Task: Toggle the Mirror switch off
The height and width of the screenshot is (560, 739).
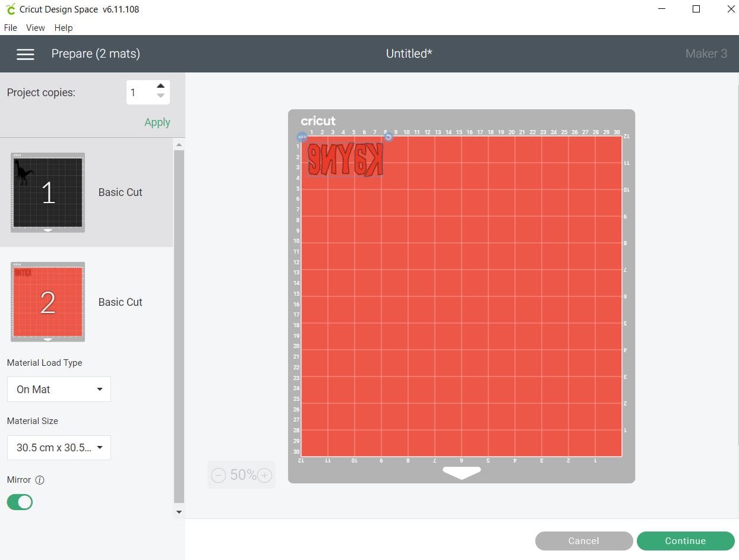Action: pos(20,502)
